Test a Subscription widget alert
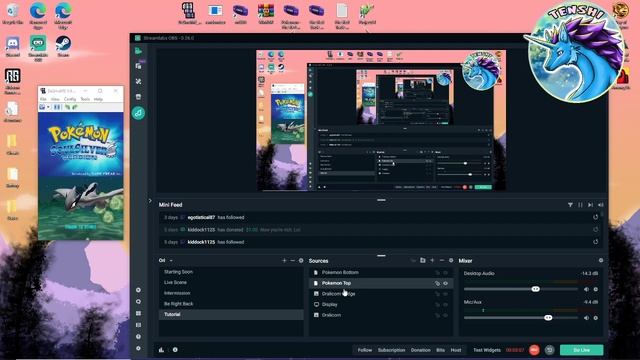 coord(391,350)
